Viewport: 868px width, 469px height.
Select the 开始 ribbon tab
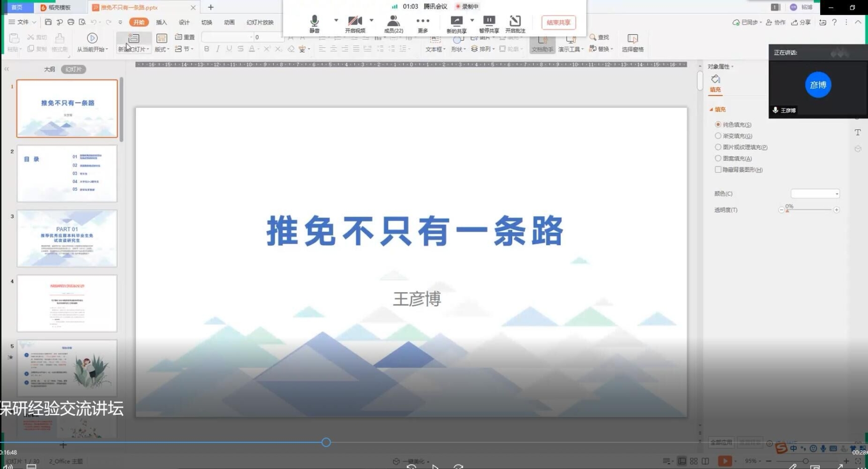pos(139,22)
